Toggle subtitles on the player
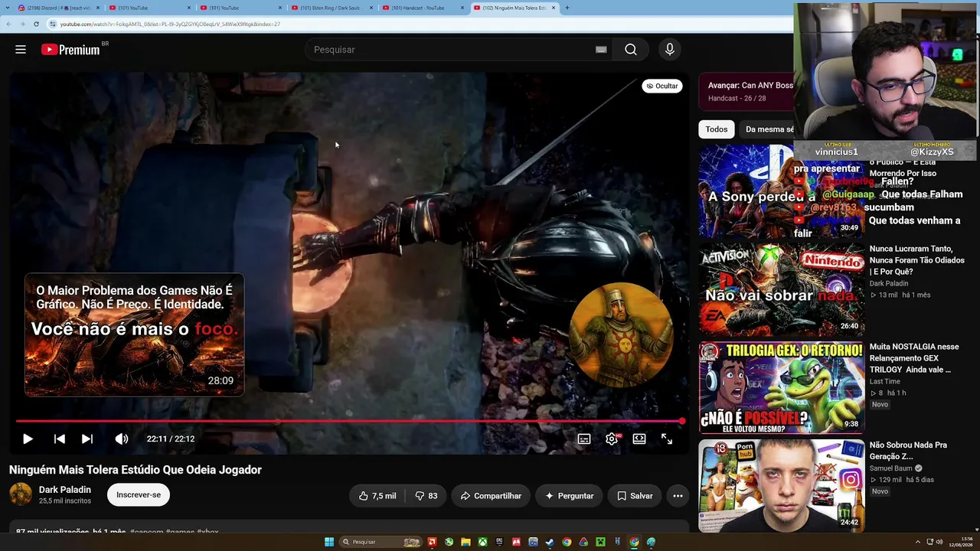The width and height of the screenshot is (980, 551). 584,439
